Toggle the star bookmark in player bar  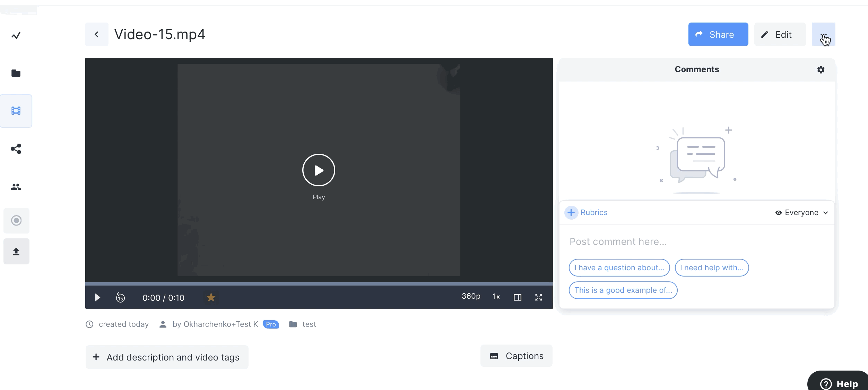tap(211, 297)
